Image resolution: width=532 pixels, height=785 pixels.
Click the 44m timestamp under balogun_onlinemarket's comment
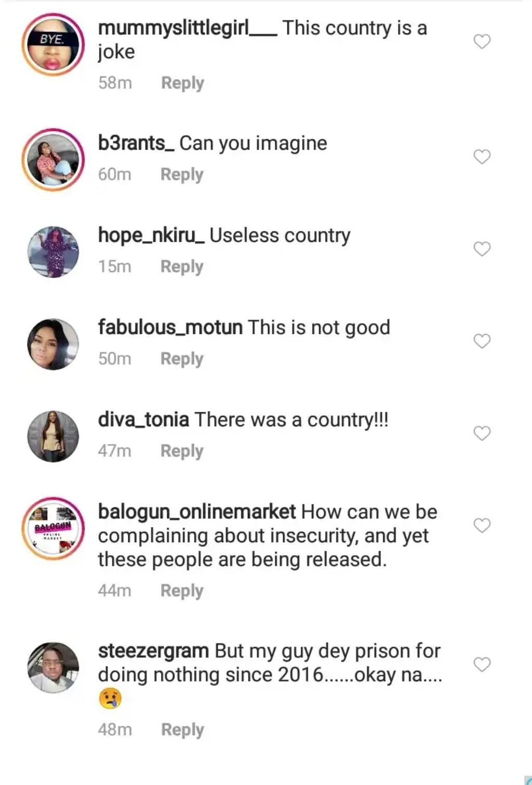115,591
